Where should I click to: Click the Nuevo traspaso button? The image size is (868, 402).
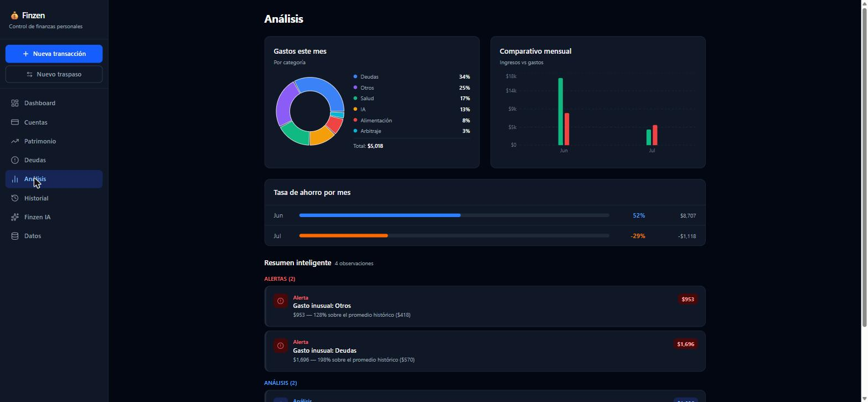click(x=54, y=74)
